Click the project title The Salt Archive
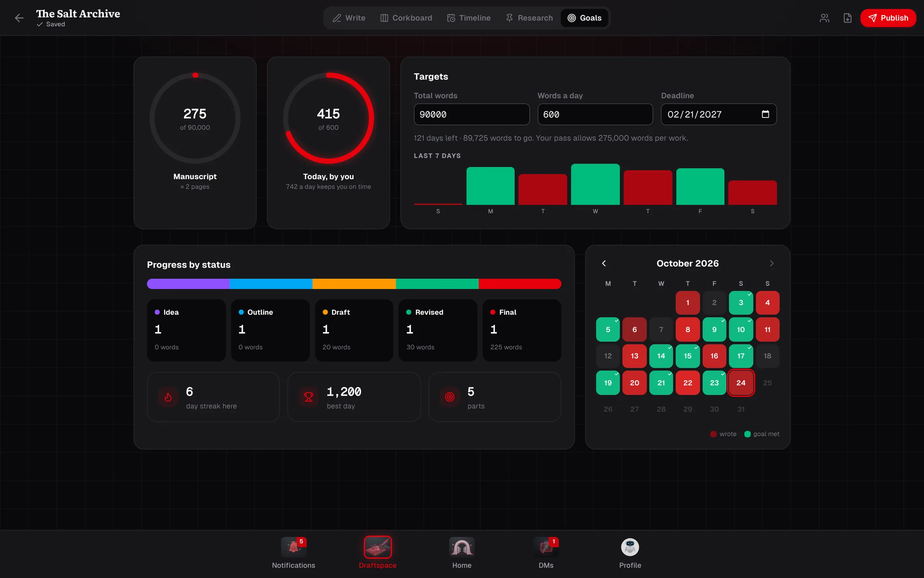The image size is (924, 578). pyautogui.click(x=78, y=14)
